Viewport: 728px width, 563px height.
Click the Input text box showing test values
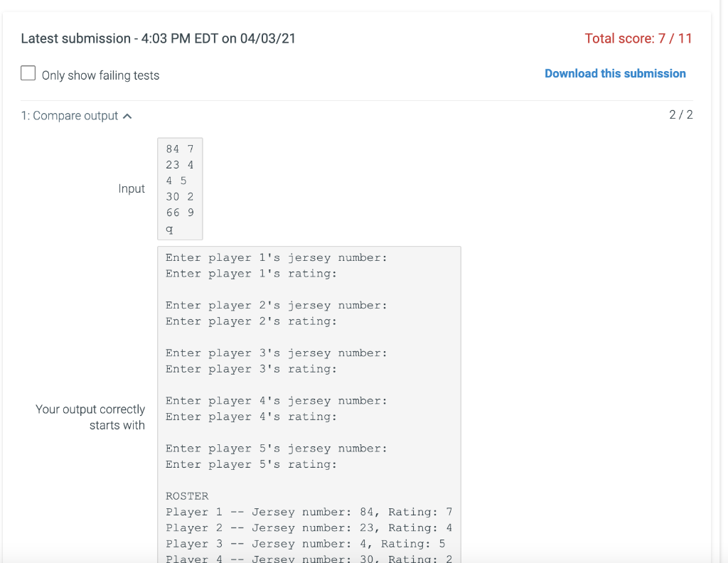click(179, 188)
